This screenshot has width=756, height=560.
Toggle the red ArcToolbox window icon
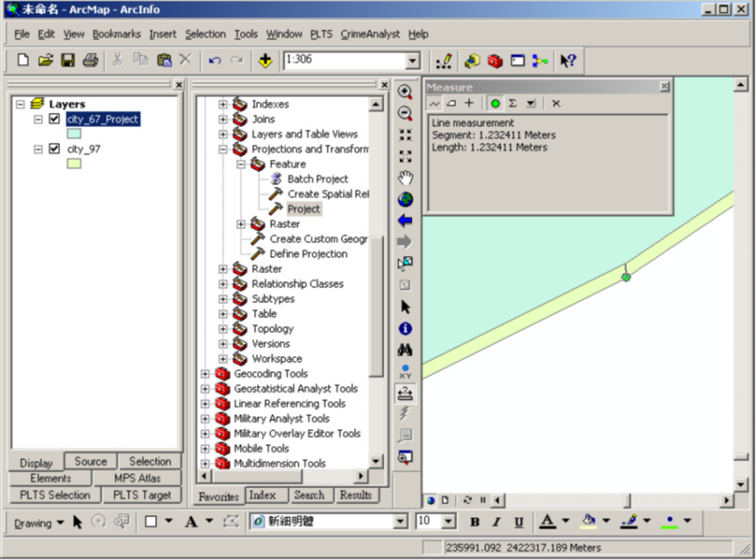tap(495, 61)
